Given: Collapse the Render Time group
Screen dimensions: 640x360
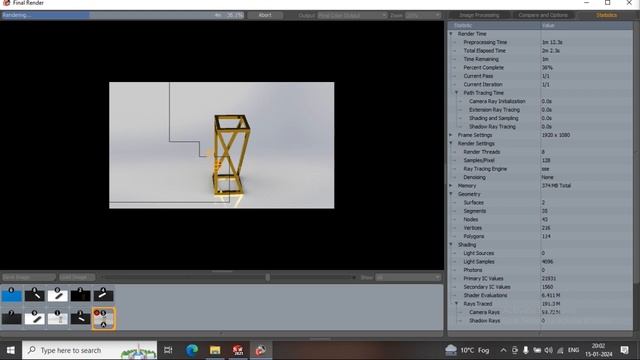Looking at the screenshot, I should [x=451, y=34].
